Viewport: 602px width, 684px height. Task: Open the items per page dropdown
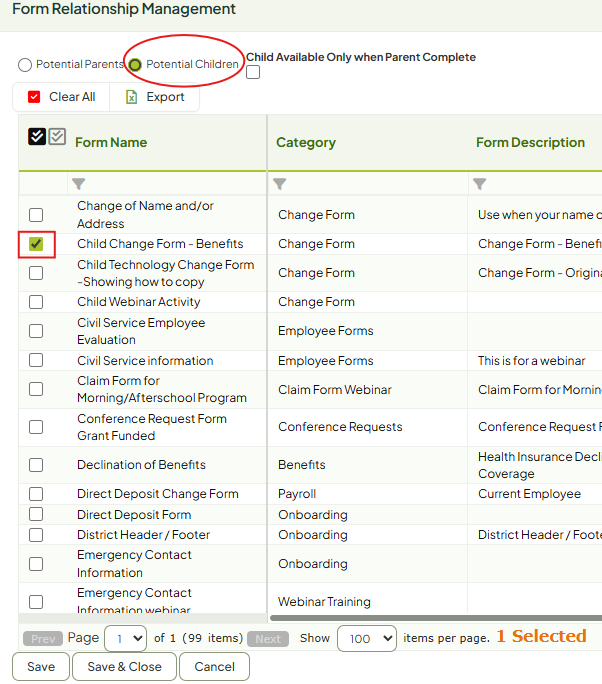click(x=367, y=639)
